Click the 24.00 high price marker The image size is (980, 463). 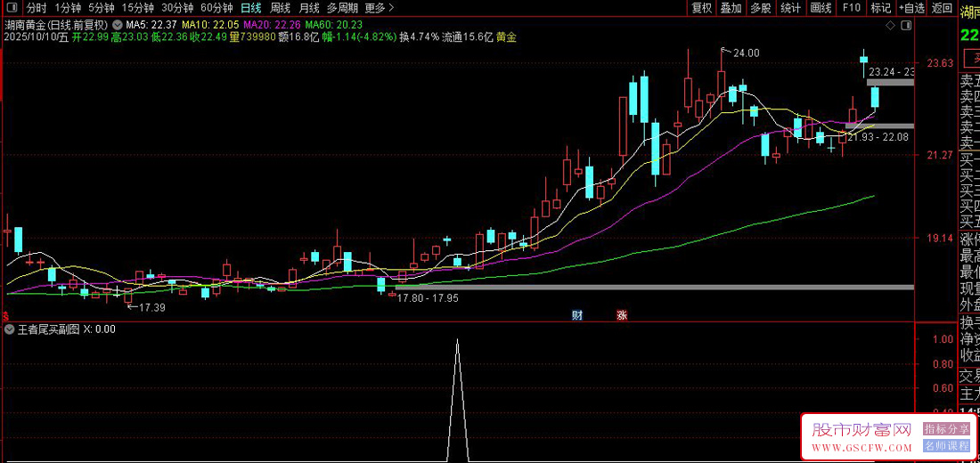746,53
